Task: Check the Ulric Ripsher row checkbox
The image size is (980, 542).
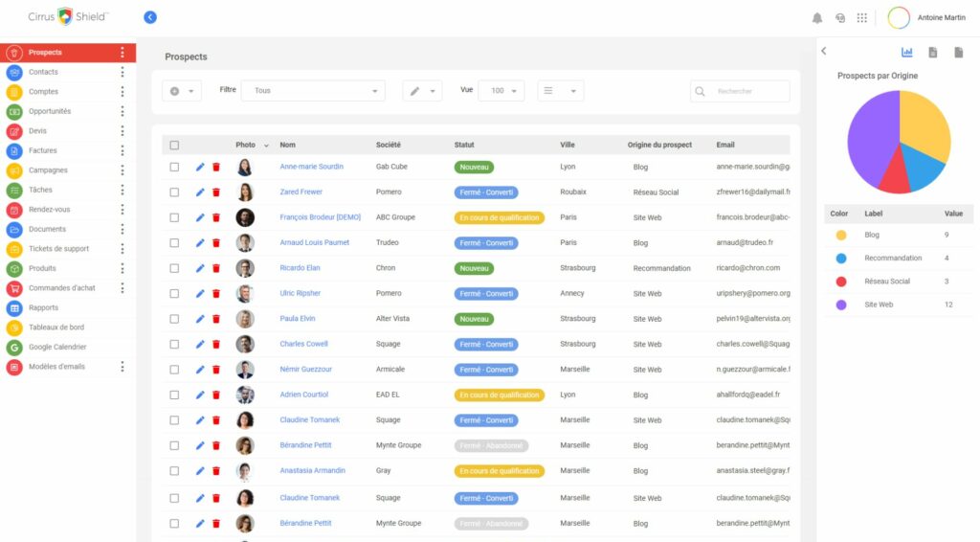Action: [174, 294]
